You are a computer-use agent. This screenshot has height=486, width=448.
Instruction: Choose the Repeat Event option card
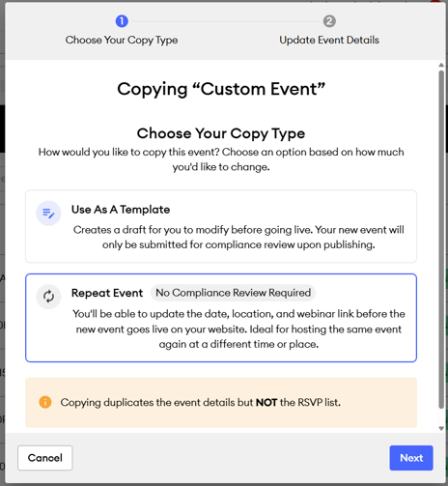coord(221,318)
